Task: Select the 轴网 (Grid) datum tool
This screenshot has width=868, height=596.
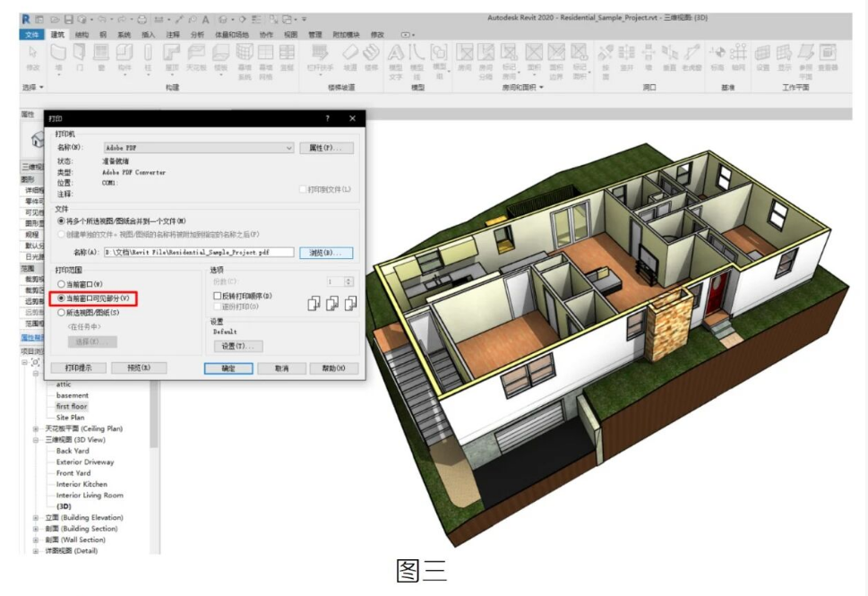Action: coord(738,57)
